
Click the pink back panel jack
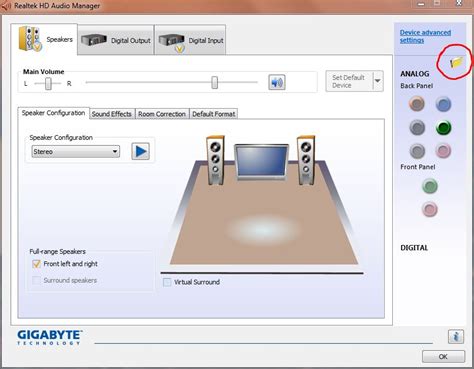[x=443, y=151]
